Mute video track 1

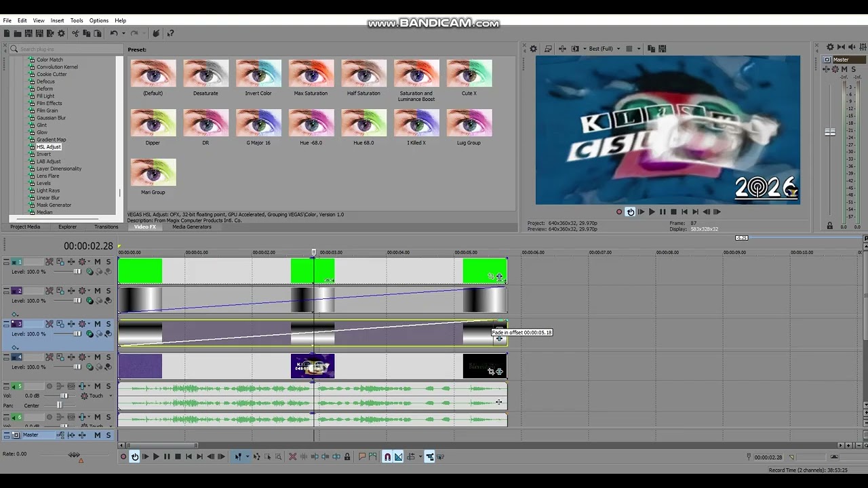(97, 262)
